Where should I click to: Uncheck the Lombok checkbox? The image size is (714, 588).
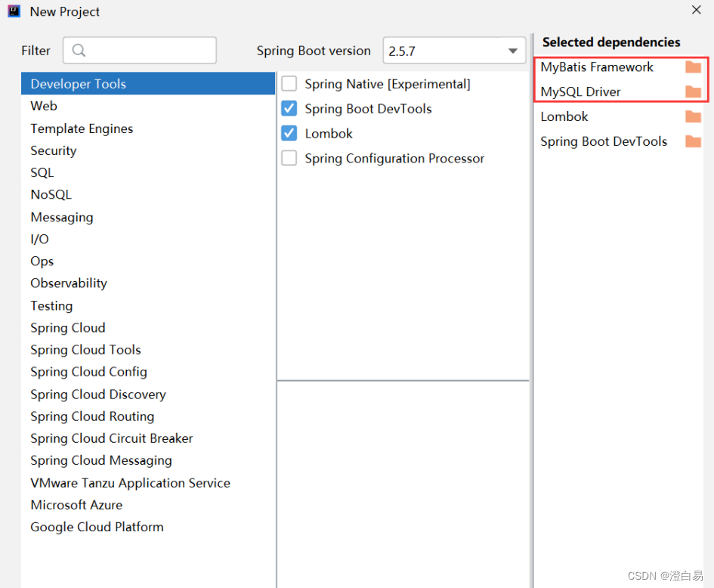(289, 134)
